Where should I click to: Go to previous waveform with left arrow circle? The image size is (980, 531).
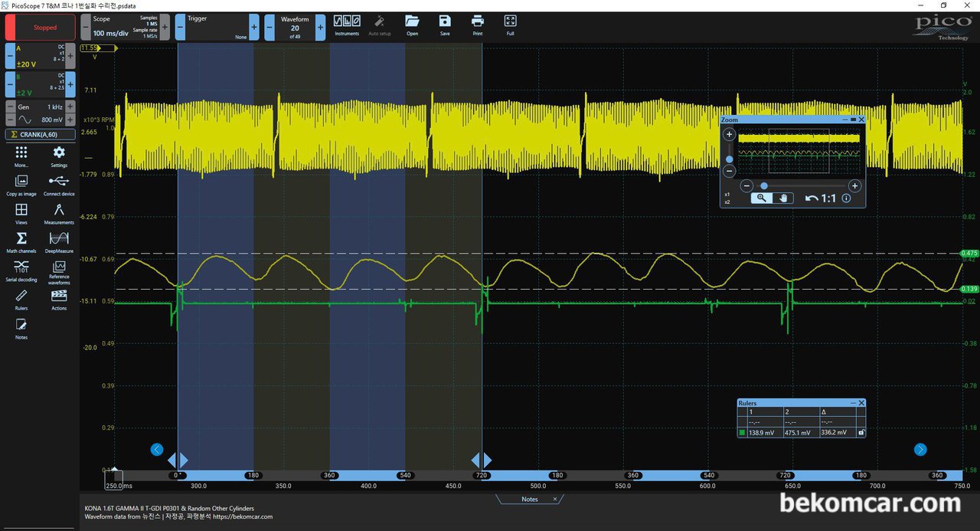tap(157, 450)
